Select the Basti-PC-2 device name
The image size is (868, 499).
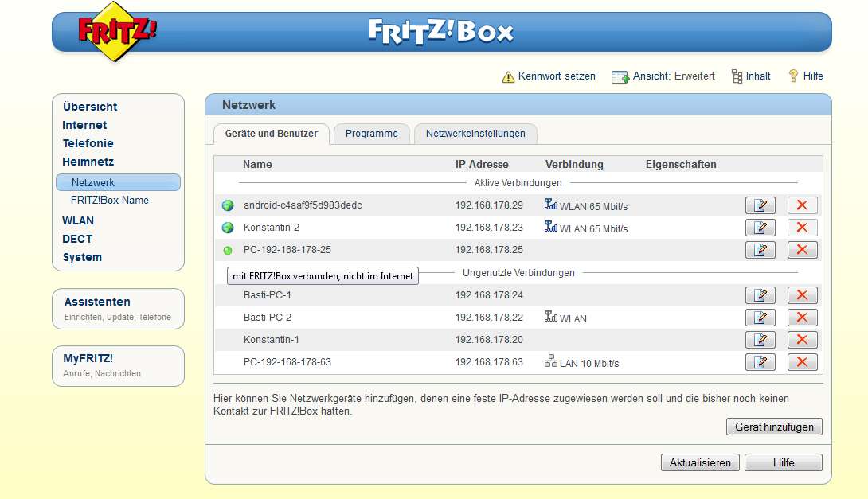click(268, 318)
